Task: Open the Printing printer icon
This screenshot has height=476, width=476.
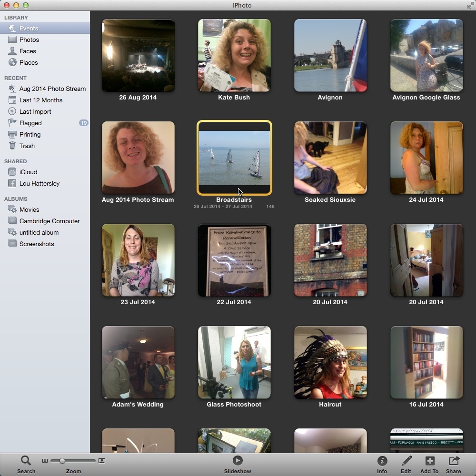Action: tap(12, 134)
